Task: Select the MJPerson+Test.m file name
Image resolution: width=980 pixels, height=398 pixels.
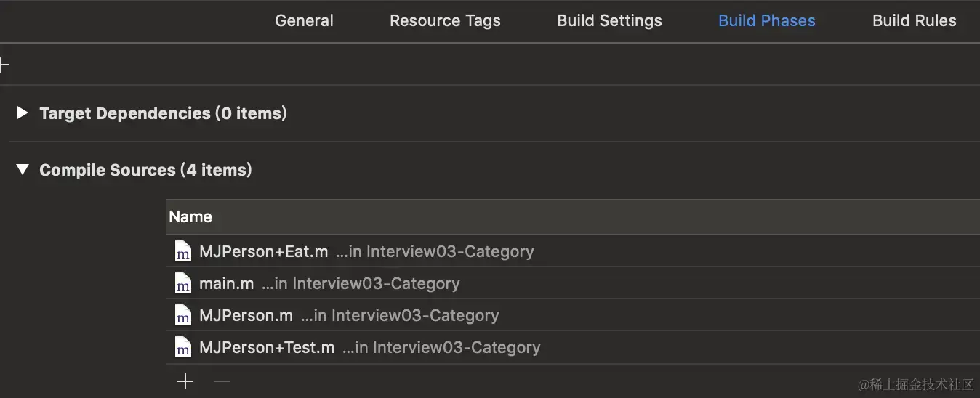Action: point(267,348)
